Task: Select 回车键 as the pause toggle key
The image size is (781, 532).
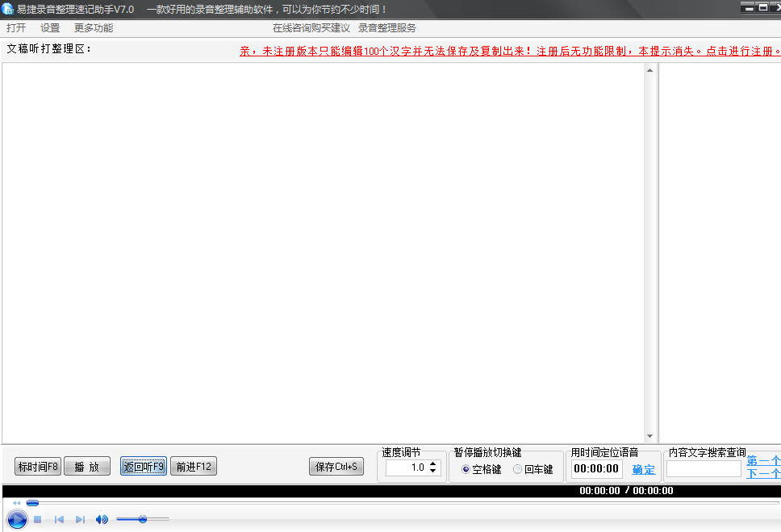Action: click(x=517, y=468)
